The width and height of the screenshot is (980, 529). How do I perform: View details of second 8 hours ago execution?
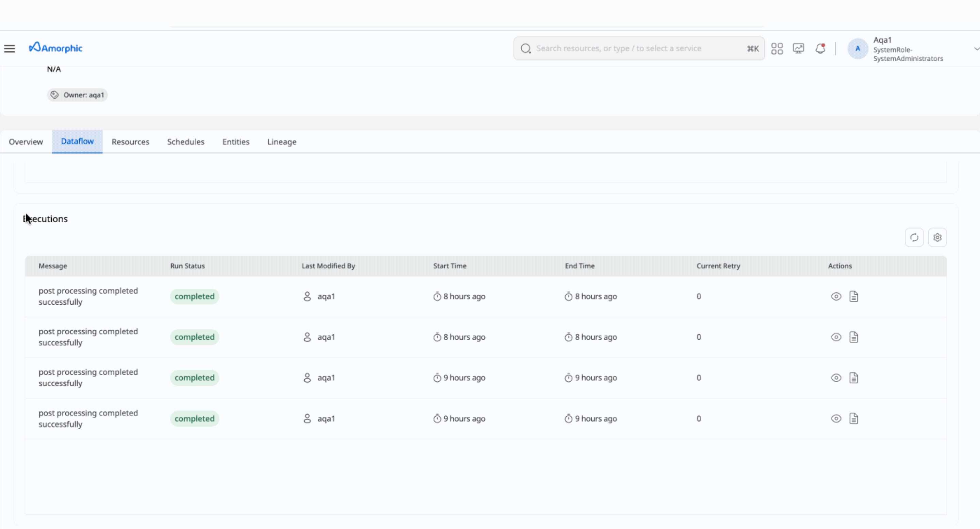(x=836, y=337)
